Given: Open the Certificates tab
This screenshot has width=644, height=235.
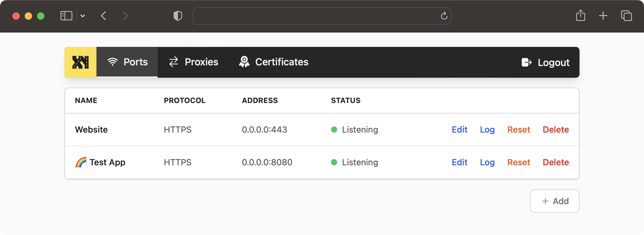Looking at the screenshot, I should click(x=274, y=62).
